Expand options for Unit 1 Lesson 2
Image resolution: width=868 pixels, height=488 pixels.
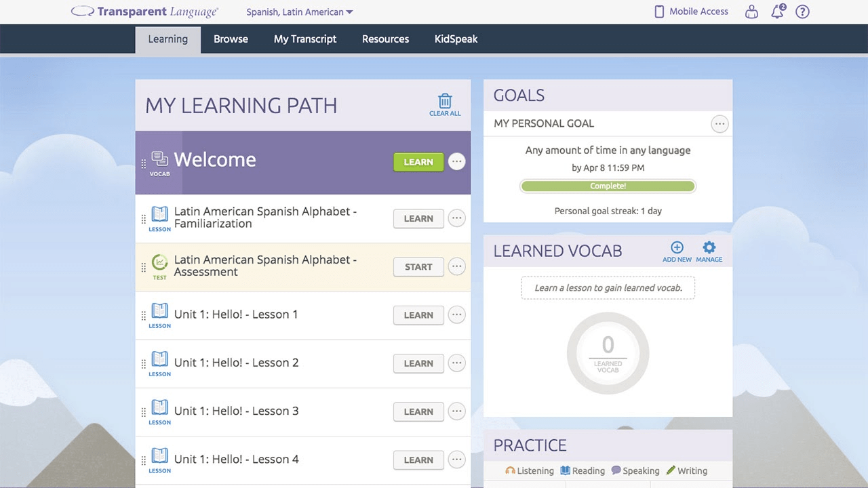(456, 363)
